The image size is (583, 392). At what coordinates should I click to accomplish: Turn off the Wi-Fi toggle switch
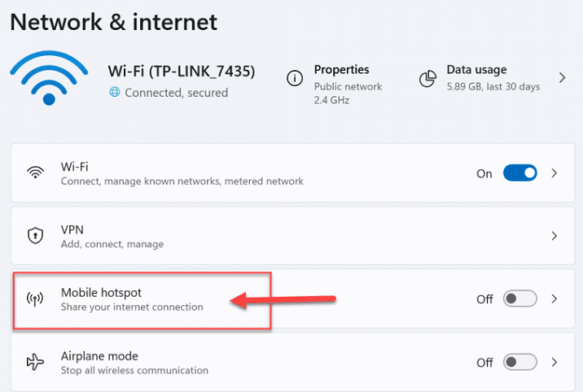tap(519, 173)
